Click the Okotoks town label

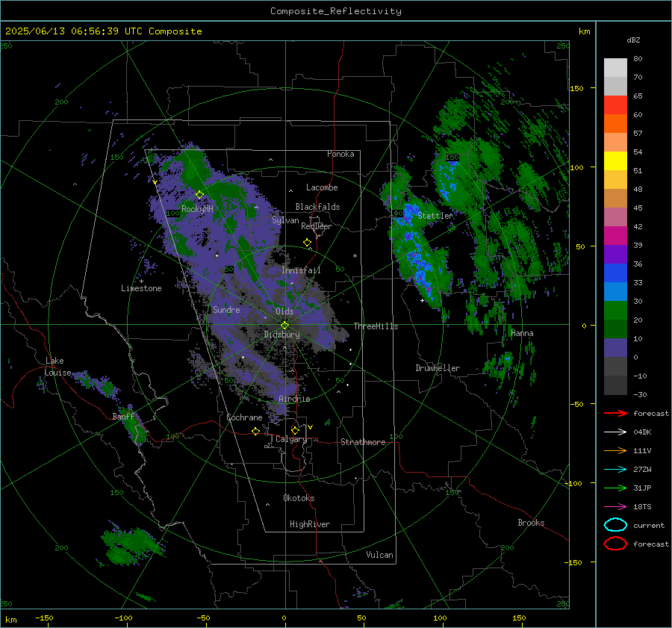(x=299, y=498)
